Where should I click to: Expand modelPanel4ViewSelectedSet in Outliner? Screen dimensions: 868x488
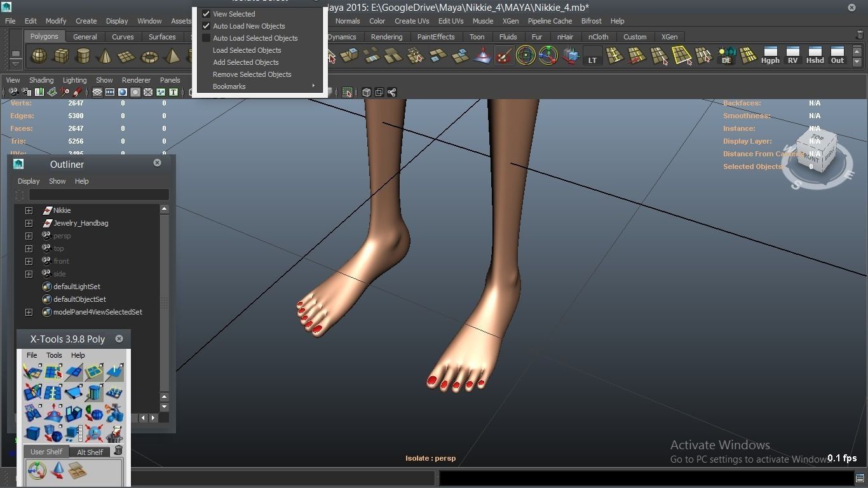(29, 312)
